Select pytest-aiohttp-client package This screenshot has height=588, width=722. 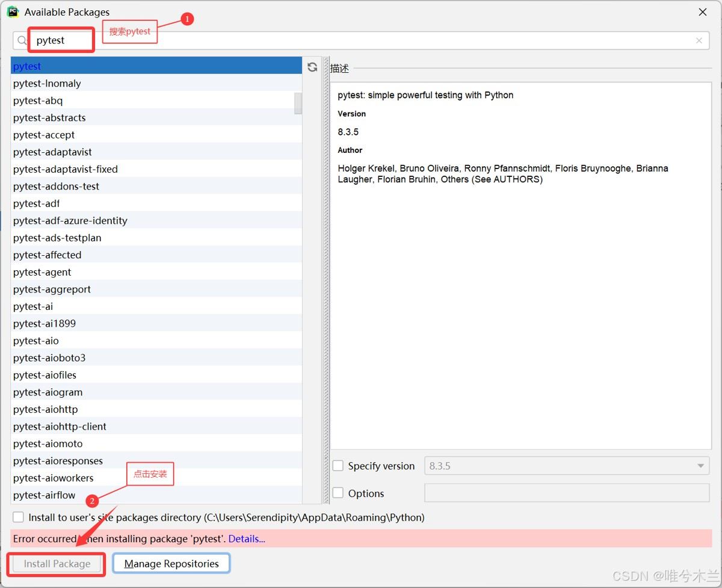(156, 427)
